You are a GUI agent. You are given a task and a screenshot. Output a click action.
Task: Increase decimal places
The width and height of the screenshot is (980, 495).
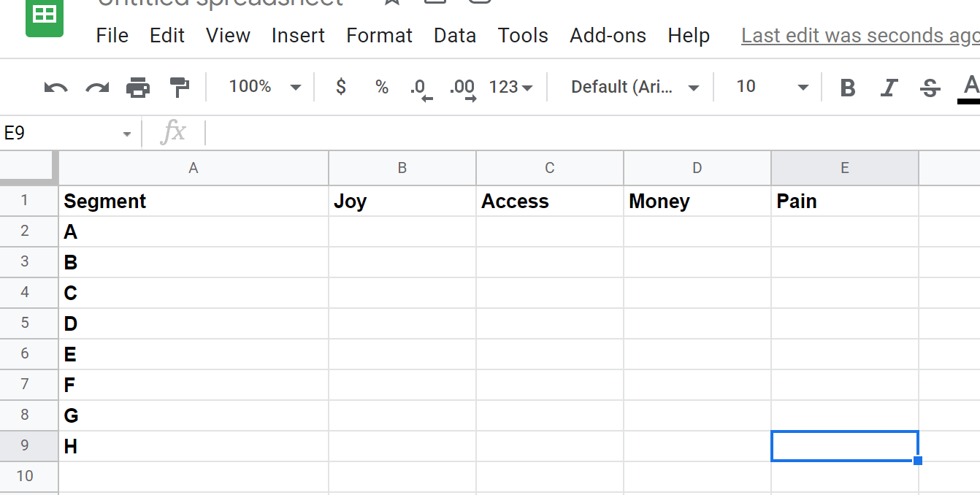463,88
